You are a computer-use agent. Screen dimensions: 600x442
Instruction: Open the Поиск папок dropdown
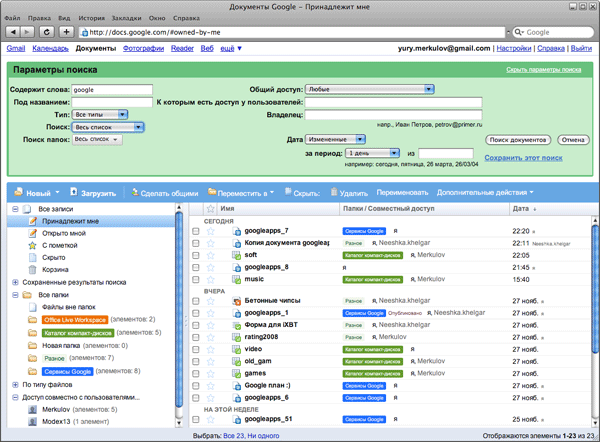click(x=97, y=139)
